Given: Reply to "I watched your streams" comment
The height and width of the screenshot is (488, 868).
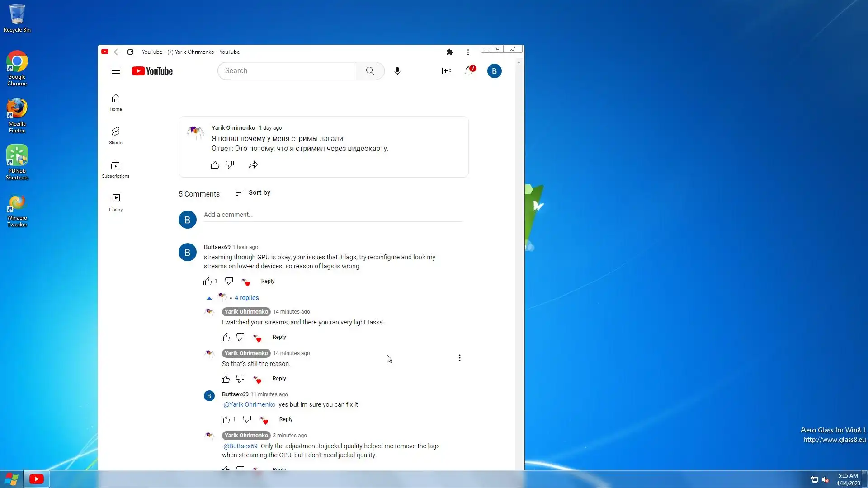Looking at the screenshot, I should click(279, 337).
